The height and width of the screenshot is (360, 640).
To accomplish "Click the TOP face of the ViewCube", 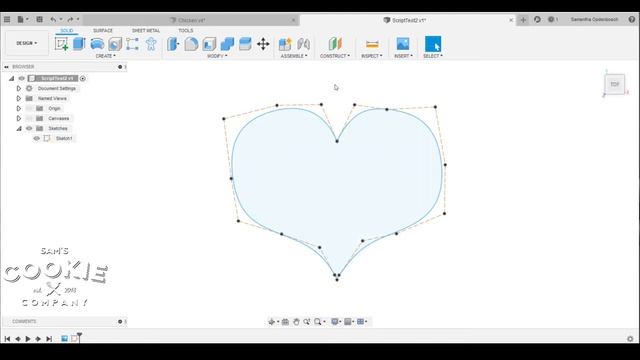I will pos(615,84).
